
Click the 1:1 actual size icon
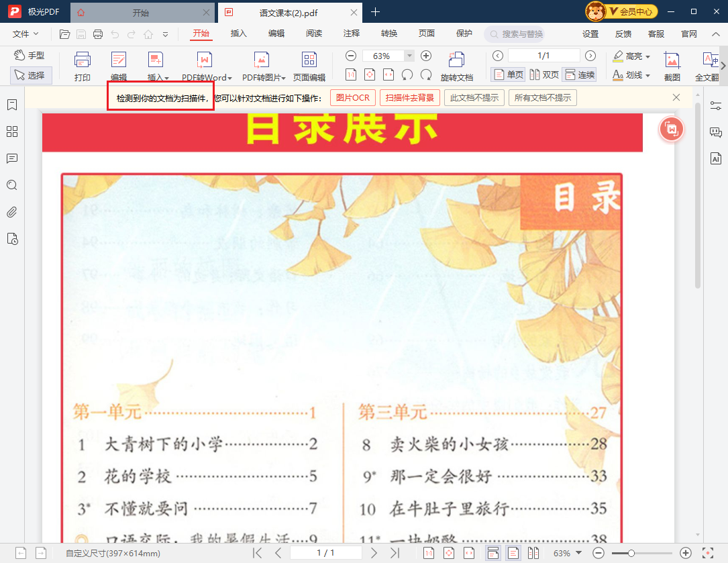point(350,74)
